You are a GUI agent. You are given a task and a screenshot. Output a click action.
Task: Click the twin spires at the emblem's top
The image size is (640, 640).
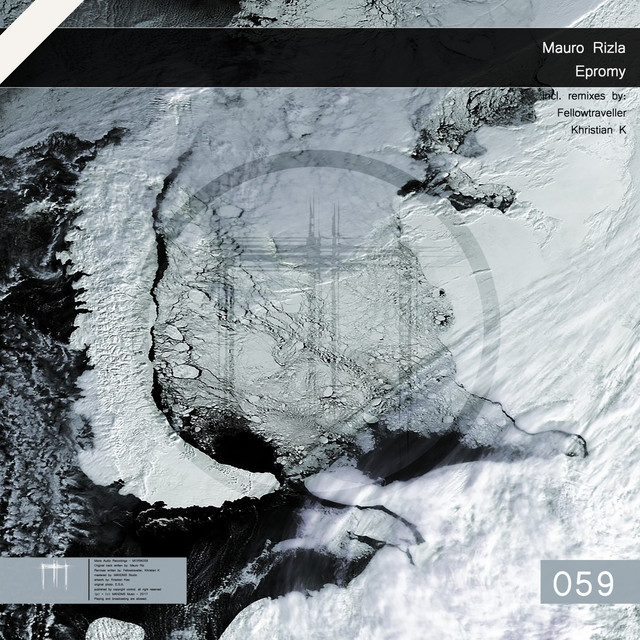pyautogui.click(x=322, y=225)
